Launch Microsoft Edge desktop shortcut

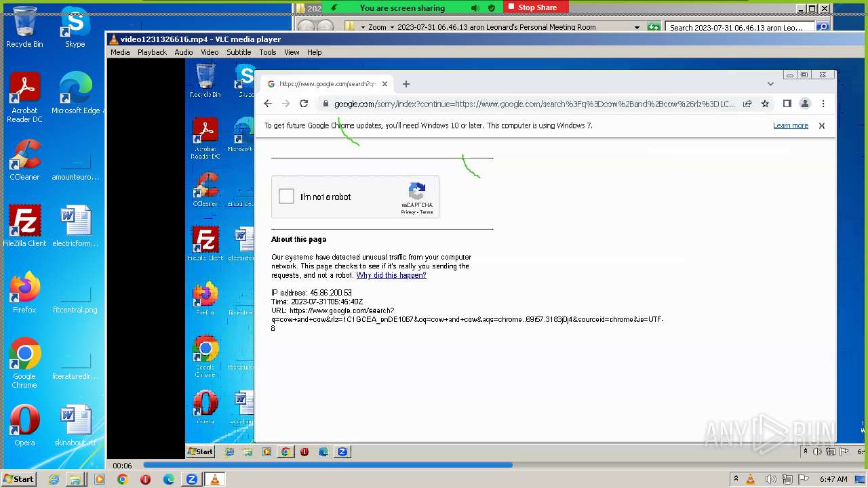click(x=75, y=94)
